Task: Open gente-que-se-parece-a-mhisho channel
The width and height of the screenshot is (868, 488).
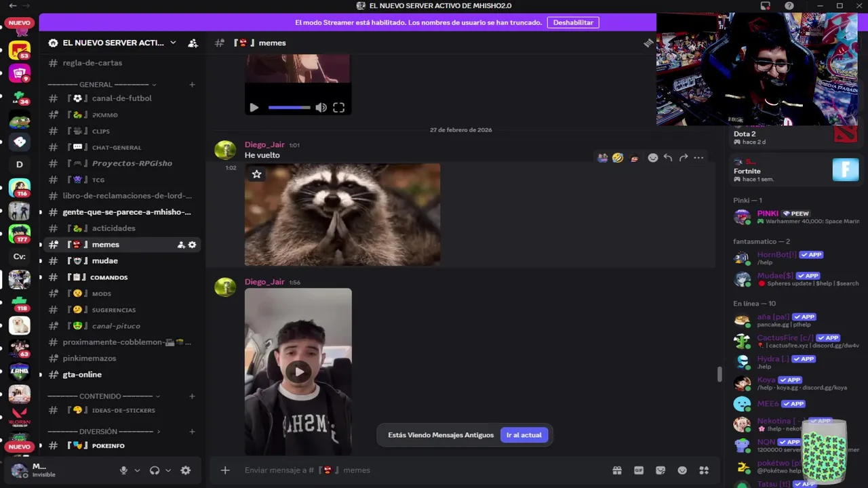Action: pos(121,212)
